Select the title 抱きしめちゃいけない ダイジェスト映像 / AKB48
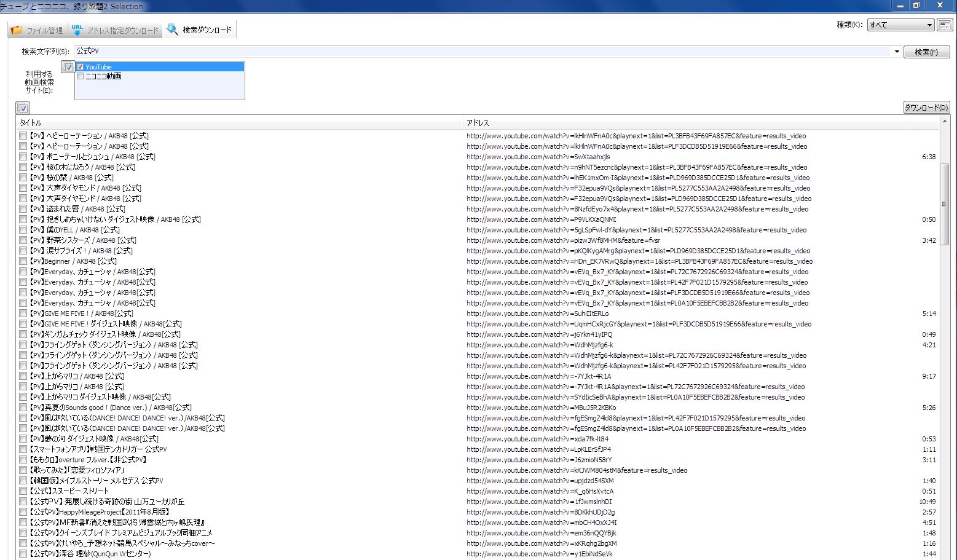 115,219
